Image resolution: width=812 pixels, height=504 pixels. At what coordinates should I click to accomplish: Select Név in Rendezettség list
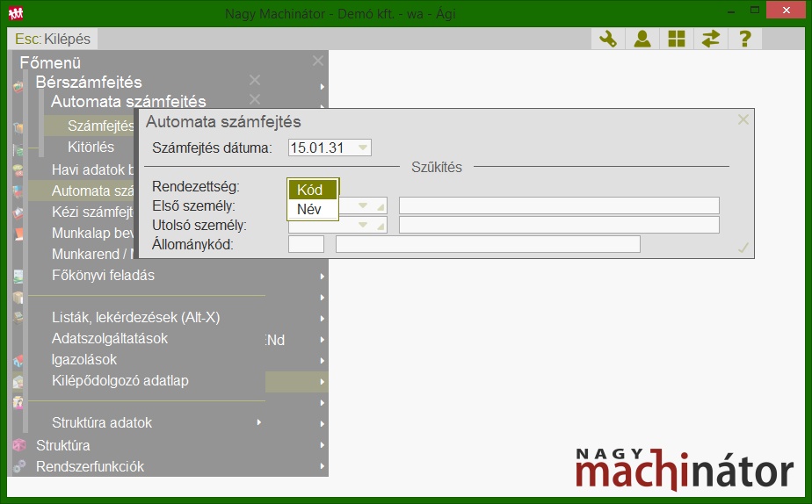313,210
